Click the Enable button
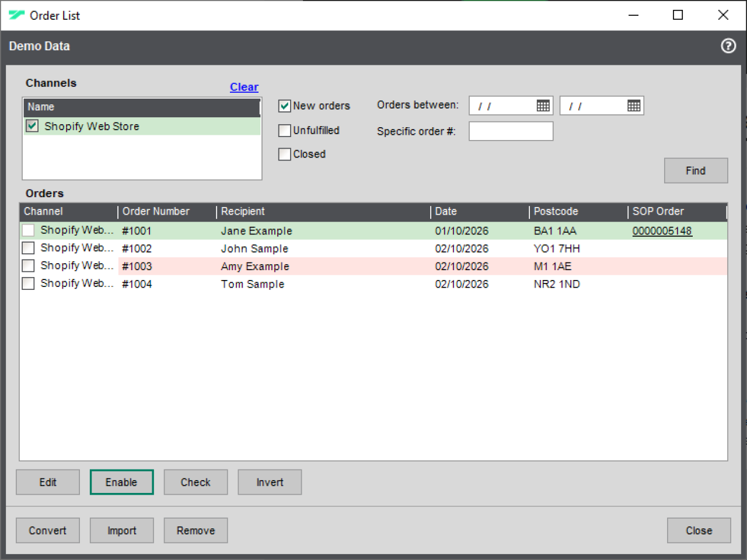The image size is (747, 560). pos(121,482)
